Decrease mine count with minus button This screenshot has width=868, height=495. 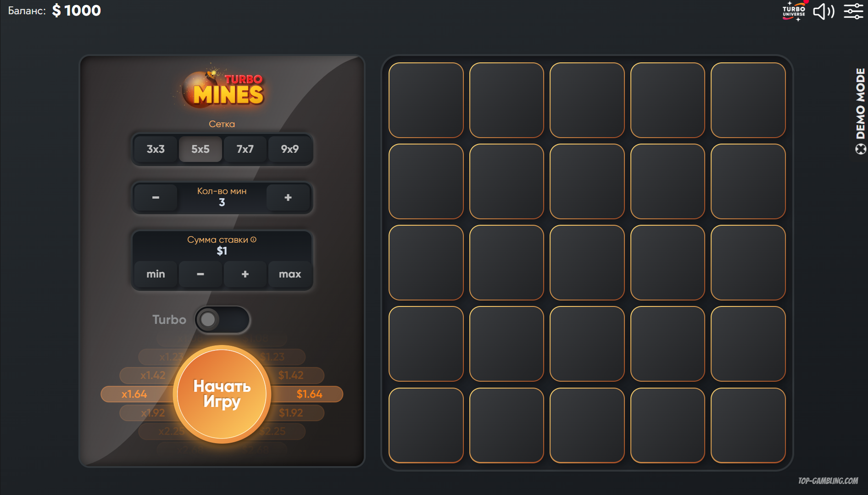click(x=156, y=197)
